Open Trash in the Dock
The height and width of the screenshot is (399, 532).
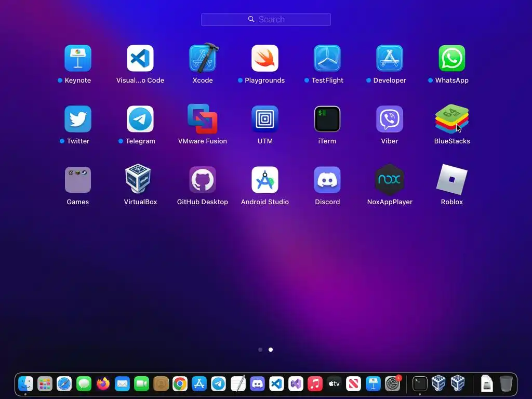[x=506, y=384]
